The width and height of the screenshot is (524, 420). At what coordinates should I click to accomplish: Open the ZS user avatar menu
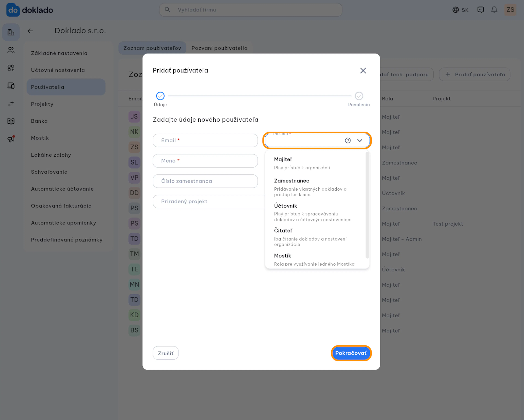click(510, 10)
